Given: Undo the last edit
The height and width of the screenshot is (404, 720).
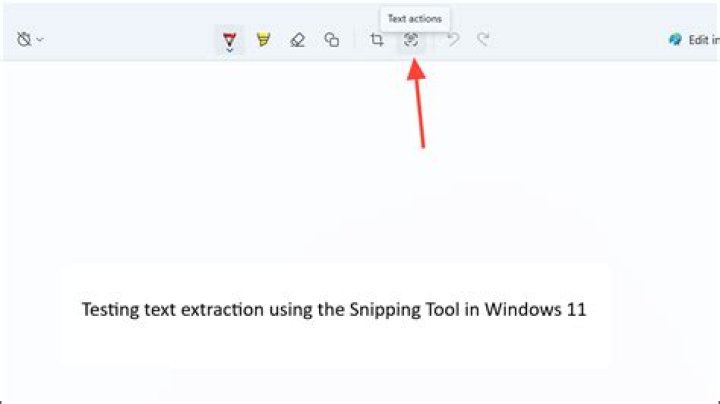Looking at the screenshot, I should [x=453, y=40].
